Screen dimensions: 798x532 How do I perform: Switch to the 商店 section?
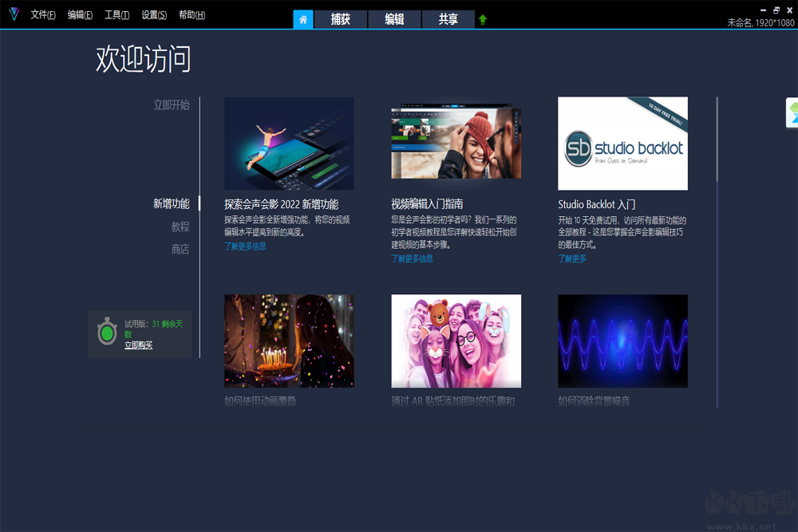(180, 249)
